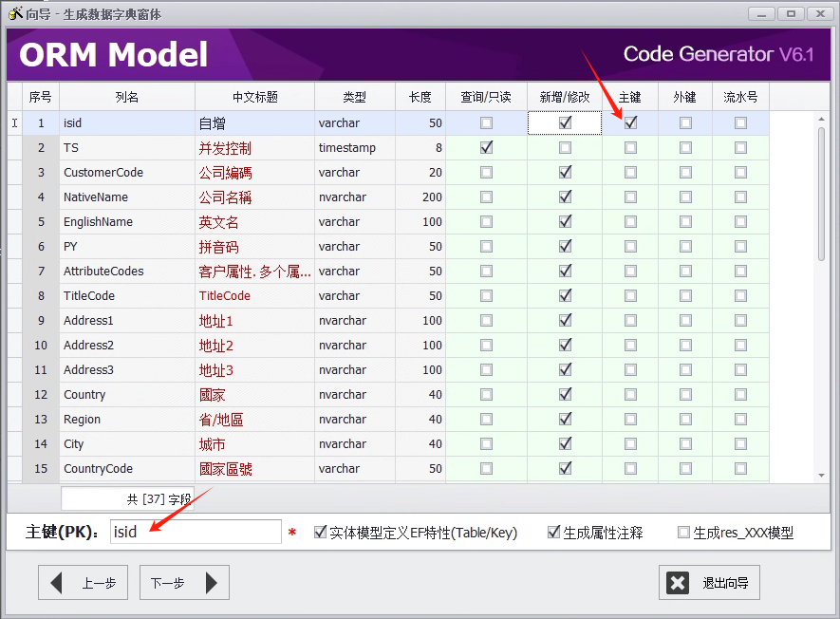Click the 主键(PK) input field
The height and width of the screenshot is (619, 840).
coord(196,532)
